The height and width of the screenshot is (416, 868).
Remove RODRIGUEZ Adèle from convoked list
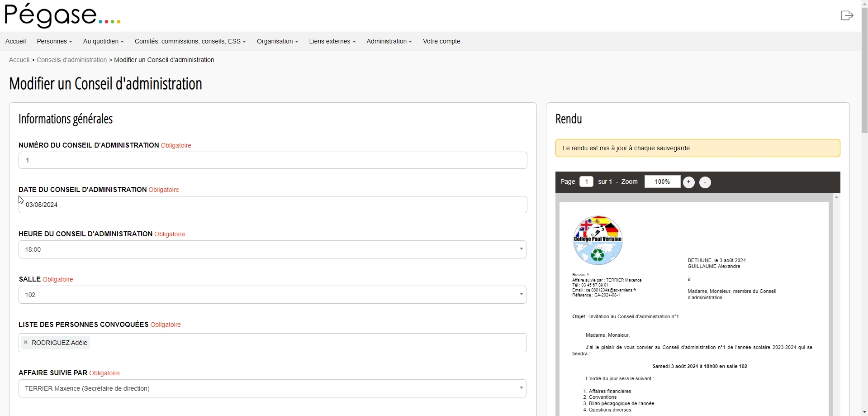coord(26,343)
